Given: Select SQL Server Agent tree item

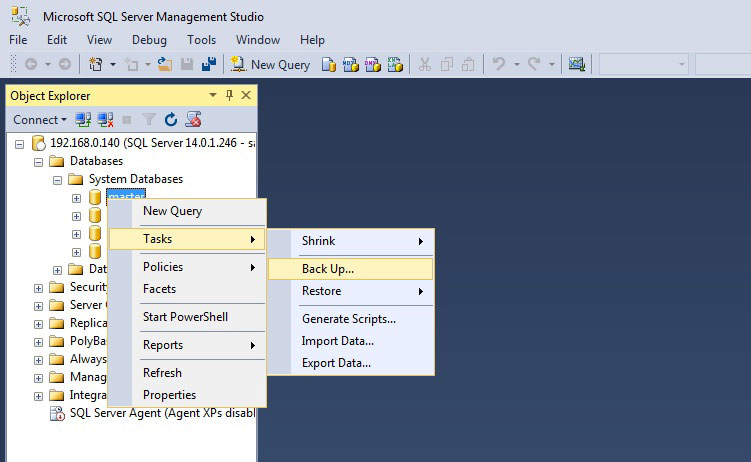Looking at the screenshot, I should click(x=150, y=413).
